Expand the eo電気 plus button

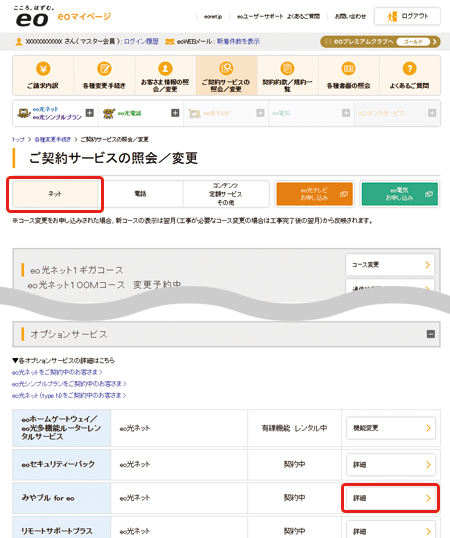point(346,113)
